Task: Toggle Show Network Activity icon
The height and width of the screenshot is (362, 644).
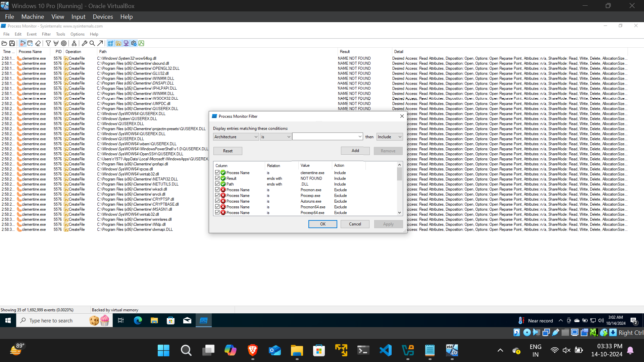Action: pos(126,43)
